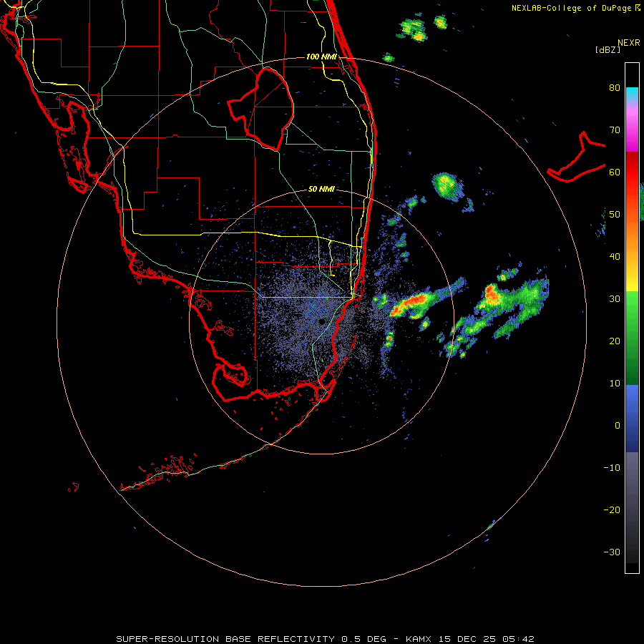Click the Super-Resolution Base Reflectivity caption text
The height and width of the screenshot is (644, 644).
coord(325,639)
